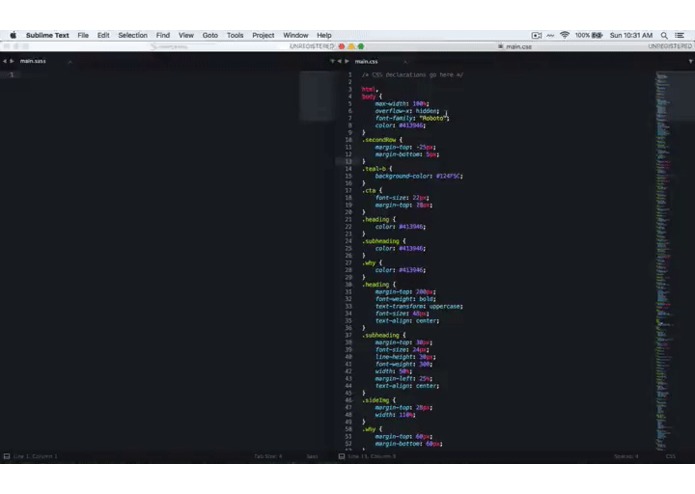Open the Project menu

263,35
